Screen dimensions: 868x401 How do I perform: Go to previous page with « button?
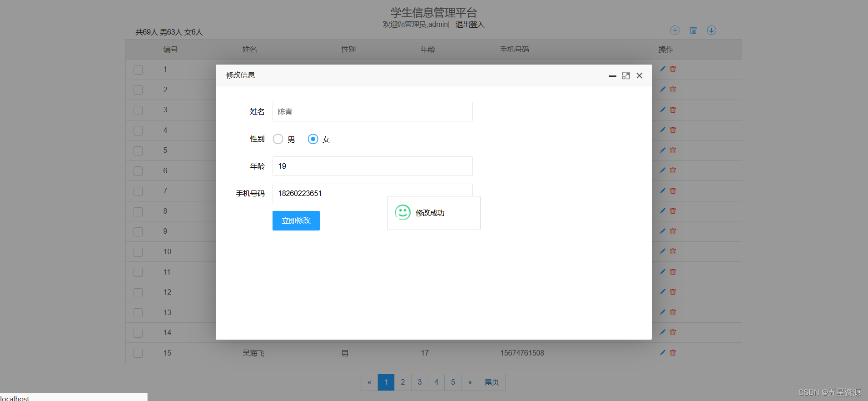pyautogui.click(x=369, y=382)
